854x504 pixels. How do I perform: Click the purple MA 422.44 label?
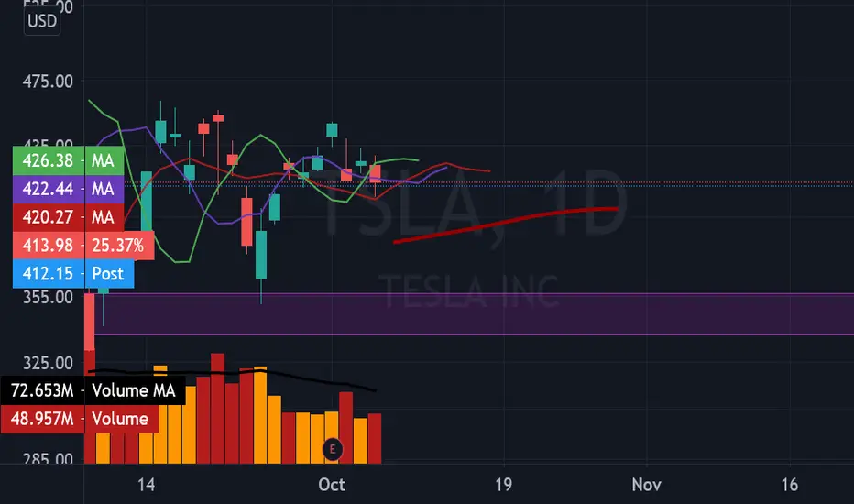point(68,189)
